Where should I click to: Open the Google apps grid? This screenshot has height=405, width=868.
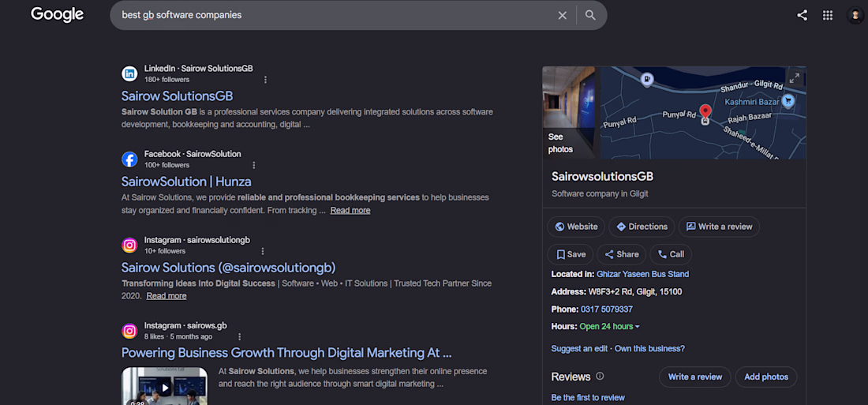point(828,16)
